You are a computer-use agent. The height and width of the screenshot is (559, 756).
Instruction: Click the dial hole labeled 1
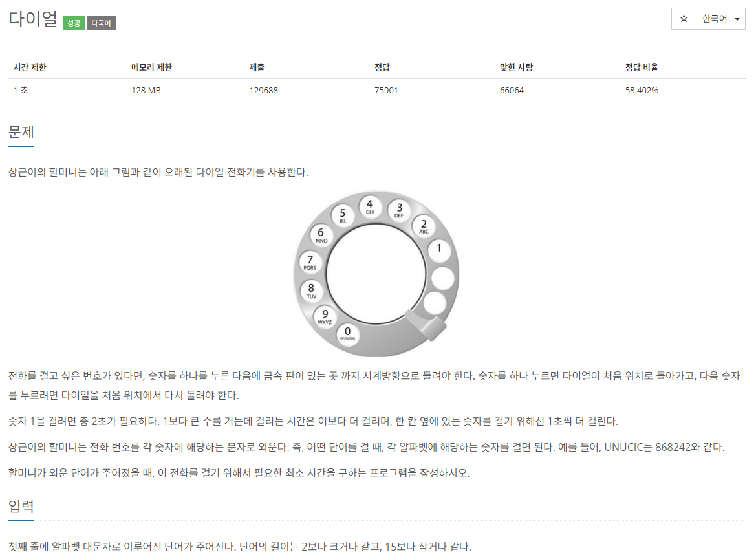point(439,250)
